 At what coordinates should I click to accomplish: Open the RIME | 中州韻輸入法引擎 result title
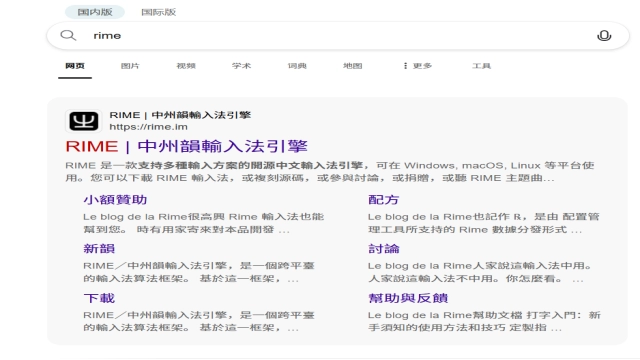187,147
